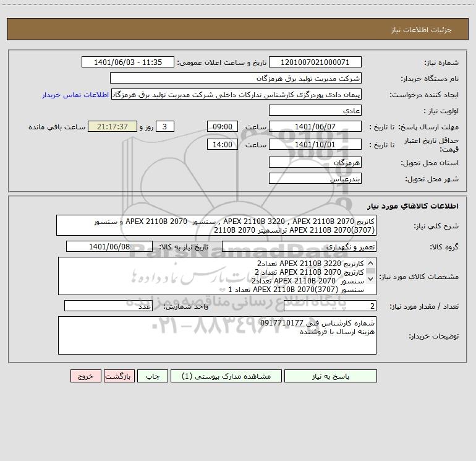Click section title اطلاعات کالاهای مورد نیاز

412,206
